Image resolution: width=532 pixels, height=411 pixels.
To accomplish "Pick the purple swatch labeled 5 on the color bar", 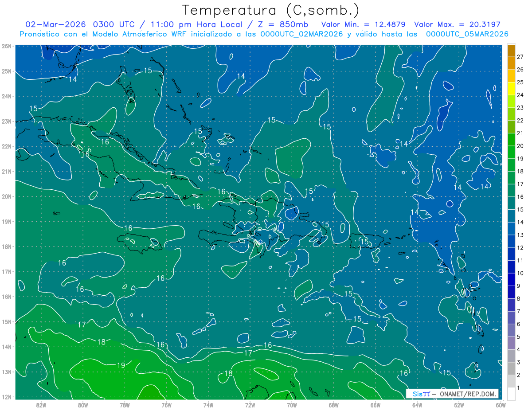I will (x=511, y=331).
